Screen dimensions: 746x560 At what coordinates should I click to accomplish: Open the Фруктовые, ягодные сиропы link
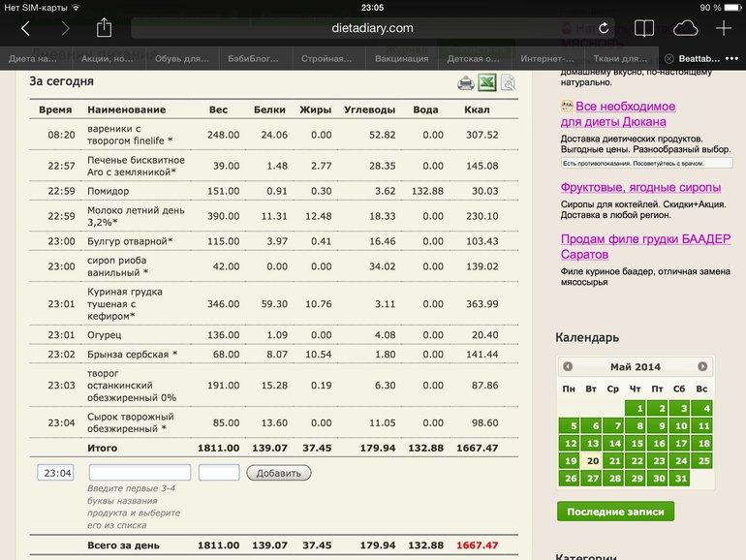[x=640, y=187]
